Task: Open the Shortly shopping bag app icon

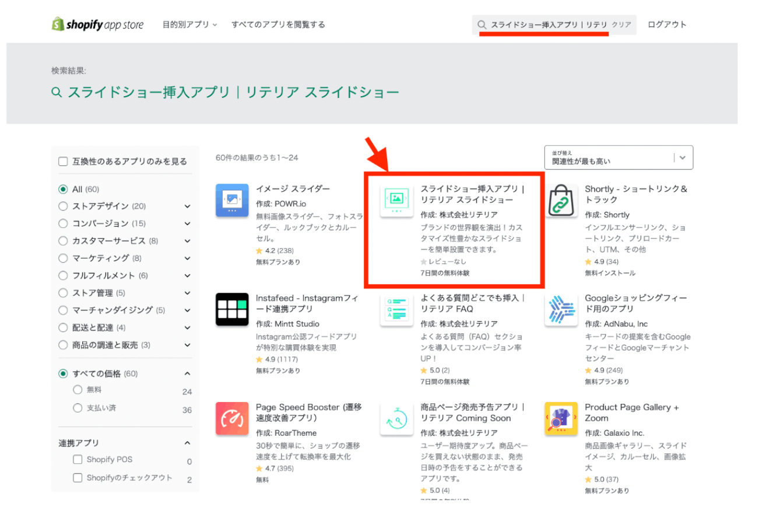Action: coord(561,200)
